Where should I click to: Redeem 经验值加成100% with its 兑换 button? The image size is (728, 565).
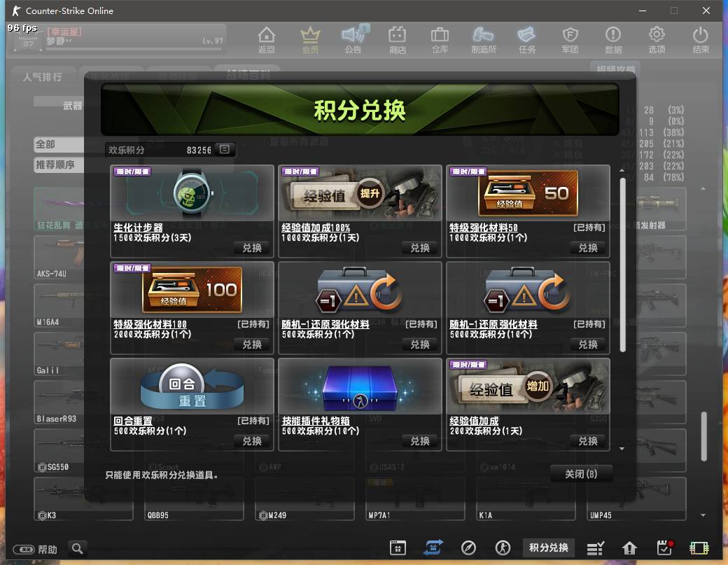coord(420,248)
